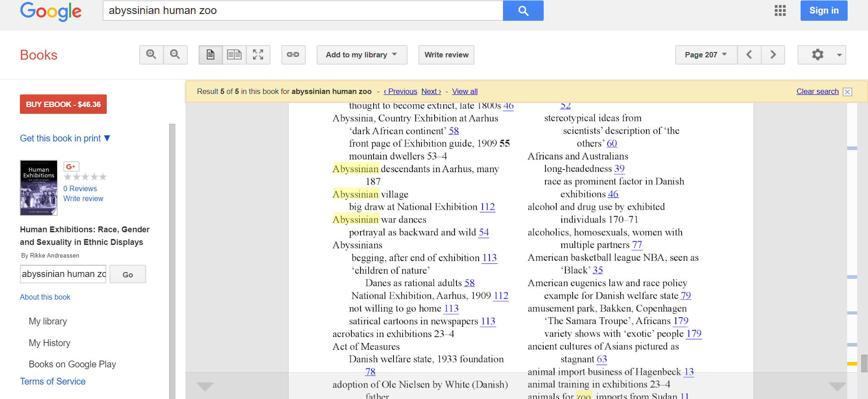Image resolution: width=868 pixels, height=399 pixels.
Task: Open page 58 link for 'dark African continent'
Action: click(454, 131)
